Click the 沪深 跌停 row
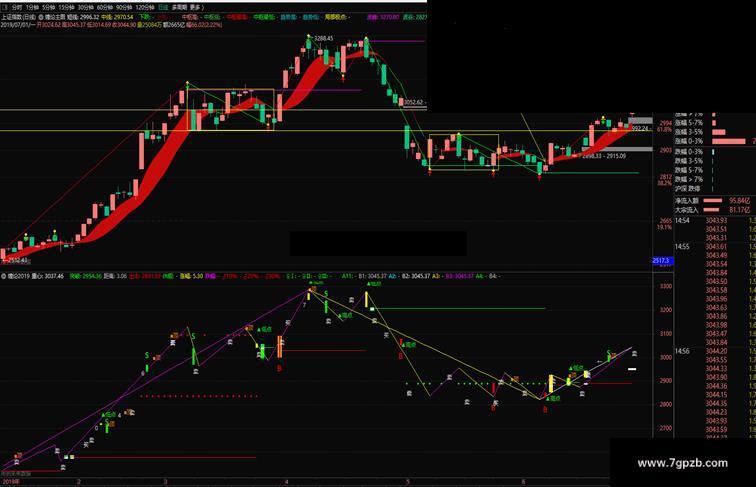This screenshot has height=487, width=756. [x=715, y=188]
